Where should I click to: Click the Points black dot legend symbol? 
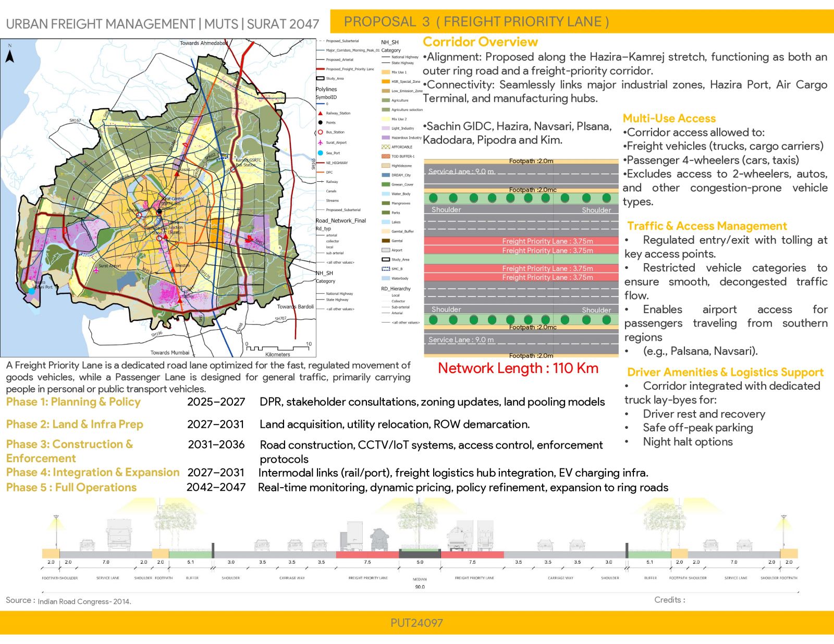[x=321, y=122]
